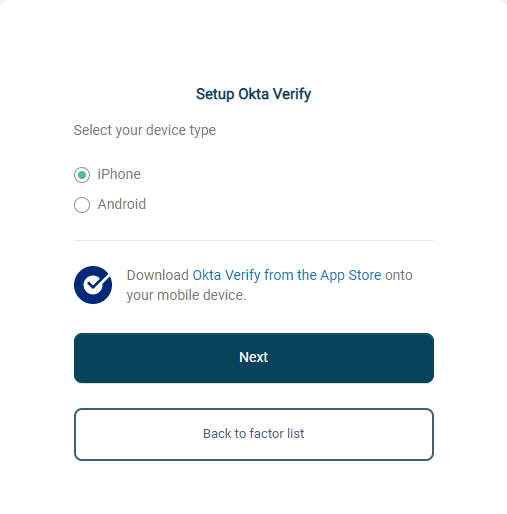Click the word "Download" in the instructions
The width and height of the screenshot is (507, 514).
(x=158, y=275)
